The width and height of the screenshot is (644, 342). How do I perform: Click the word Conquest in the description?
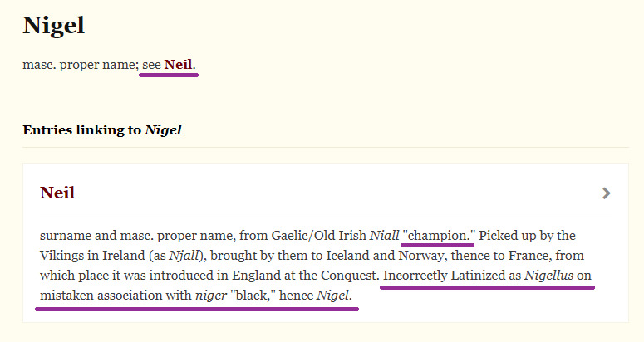click(347, 276)
